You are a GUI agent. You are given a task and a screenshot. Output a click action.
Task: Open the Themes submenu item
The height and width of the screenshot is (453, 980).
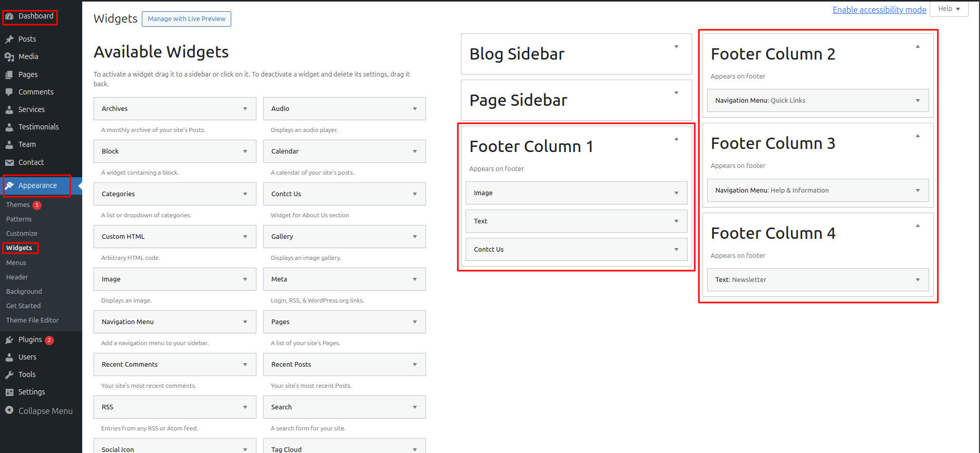[18, 204]
